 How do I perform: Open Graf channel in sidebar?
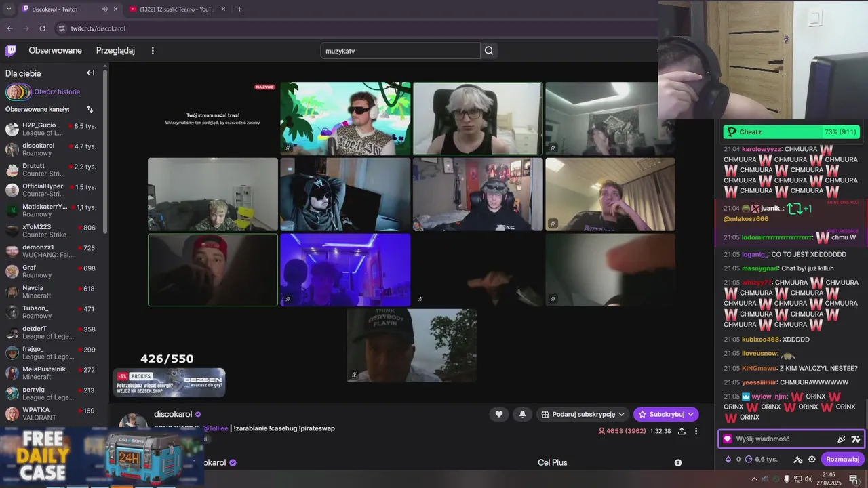(52, 271)
